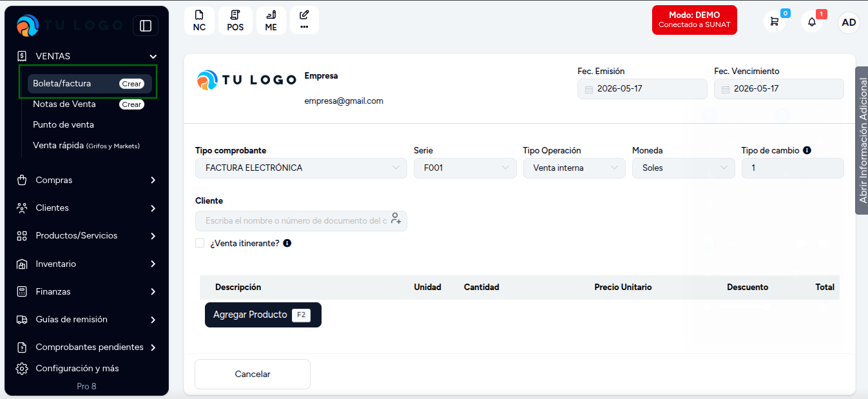This screenshot has height=399, width=868.
Task: Open Venta rápida (Grifos y Markets)
Action: pos(86,145)
